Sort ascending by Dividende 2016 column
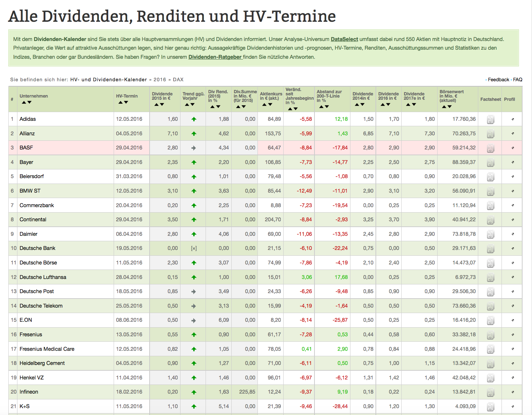532x415 pixels. click(x=383, y=104)
